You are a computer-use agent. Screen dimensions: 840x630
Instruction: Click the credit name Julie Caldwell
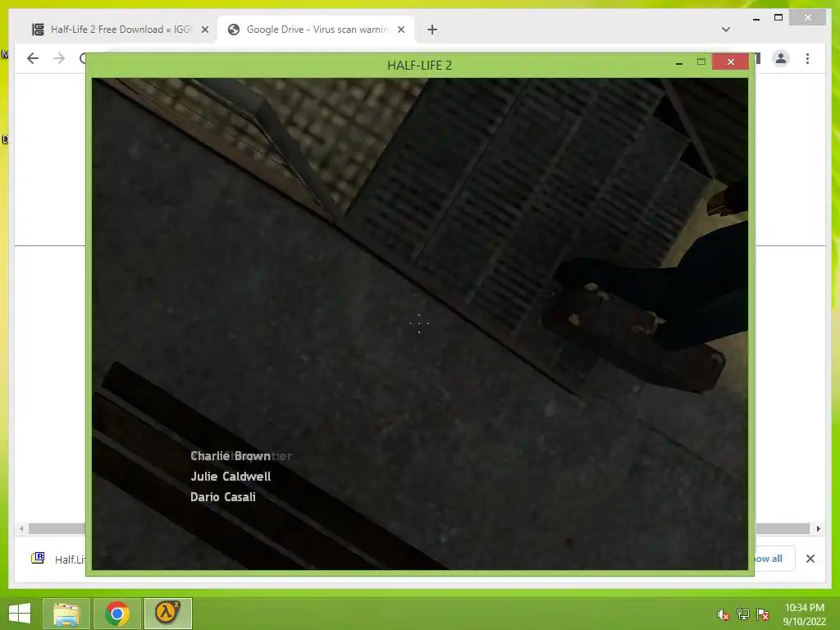coord(231,477)
